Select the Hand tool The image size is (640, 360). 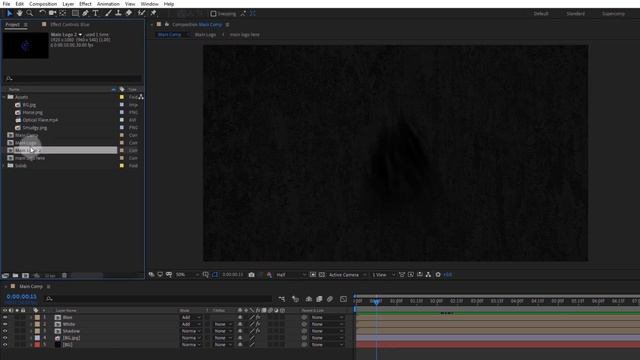[19, 13]
